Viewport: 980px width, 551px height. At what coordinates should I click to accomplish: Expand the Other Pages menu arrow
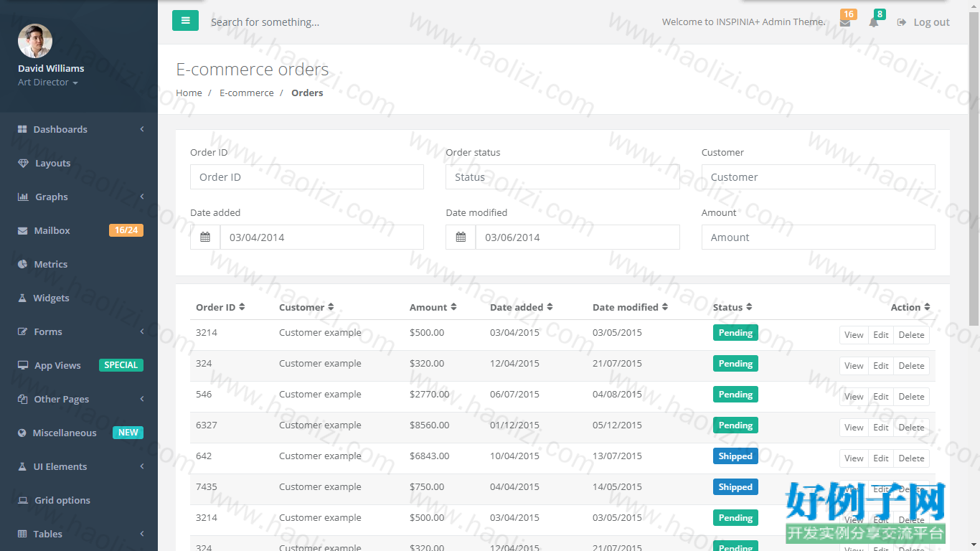[x=142, y=399]
